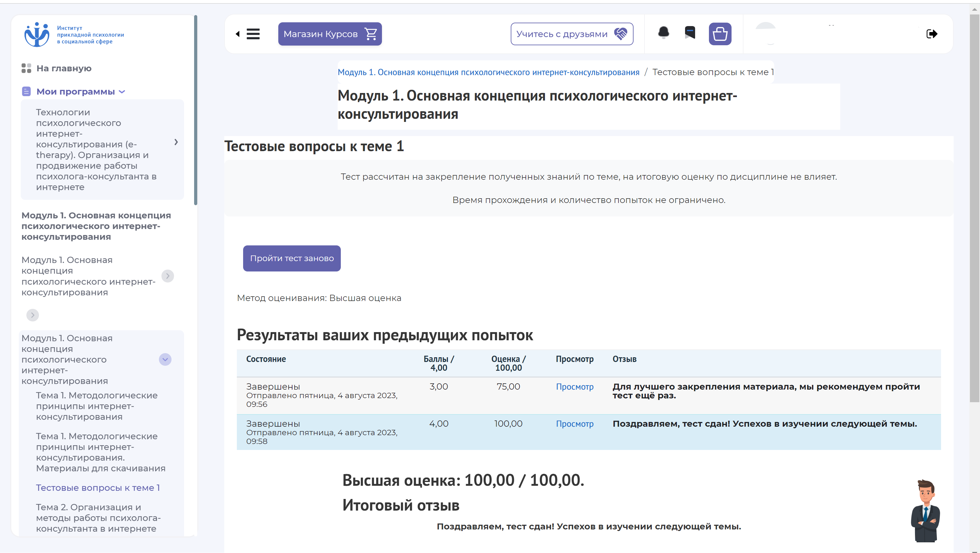Click the Отзыв column header
The width and height of the screenshot is (980, 553).
click(x=624, y=359)
